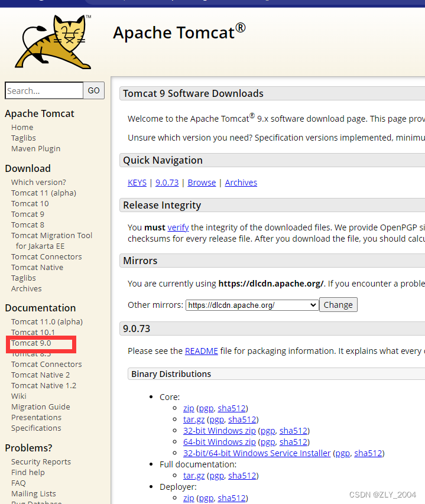This screenshot has height=504, width=425.
Task: Click the Apache Tomcat cat logo
Action: [x=53, y=42]
